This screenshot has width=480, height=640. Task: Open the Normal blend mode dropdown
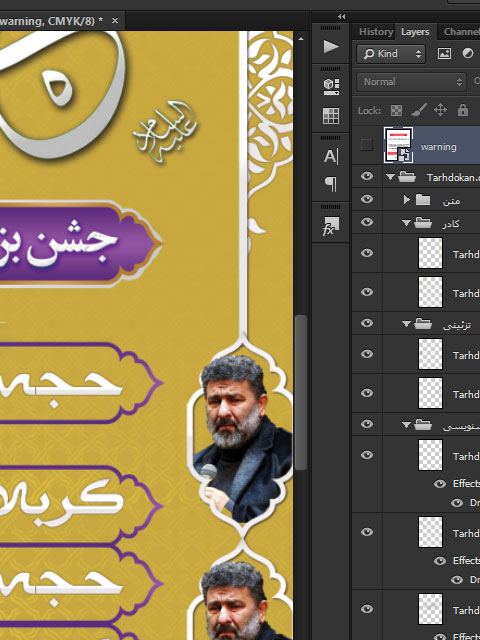pyautogui.click(x=411, y=82)
